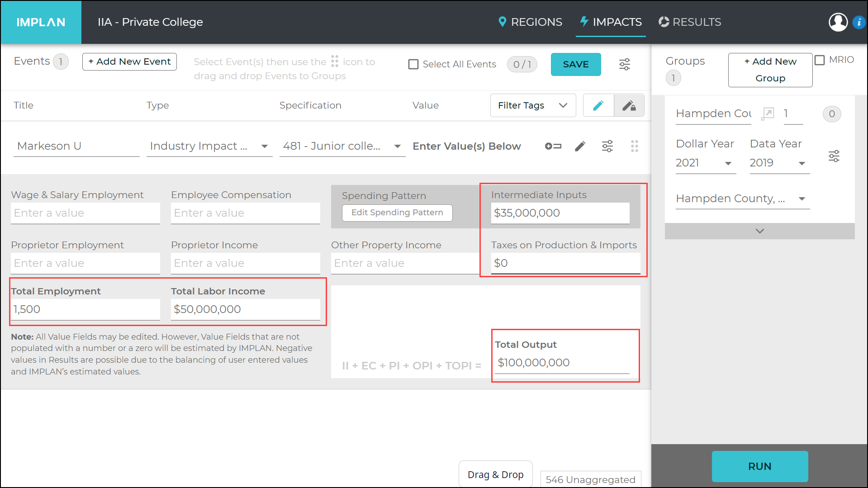Click the Specification column header
The width and height of the screenshot is (868, 488).
[310, 105]
